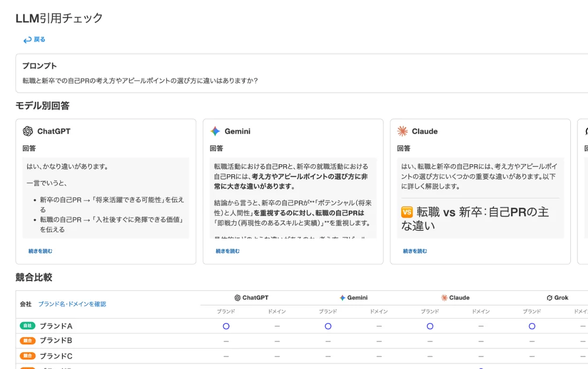The image size is (588, 369).
Task: Click Gemini title in answer card
Action: click(237, 131)
